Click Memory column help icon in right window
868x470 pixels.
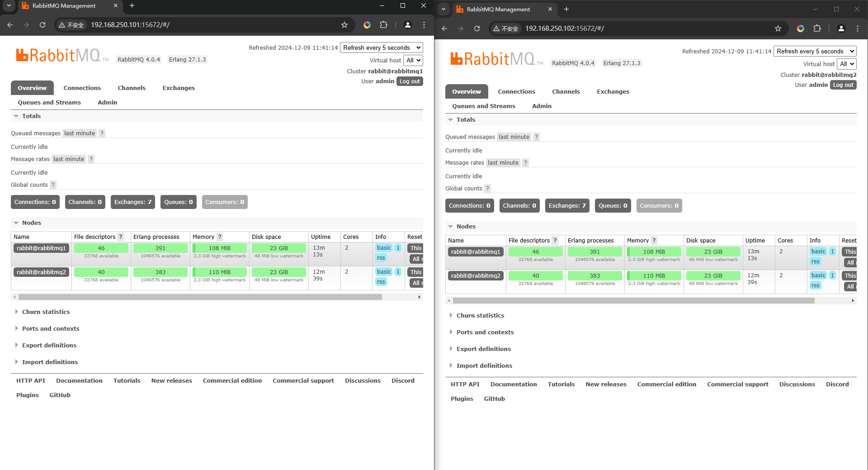[654, 240]
